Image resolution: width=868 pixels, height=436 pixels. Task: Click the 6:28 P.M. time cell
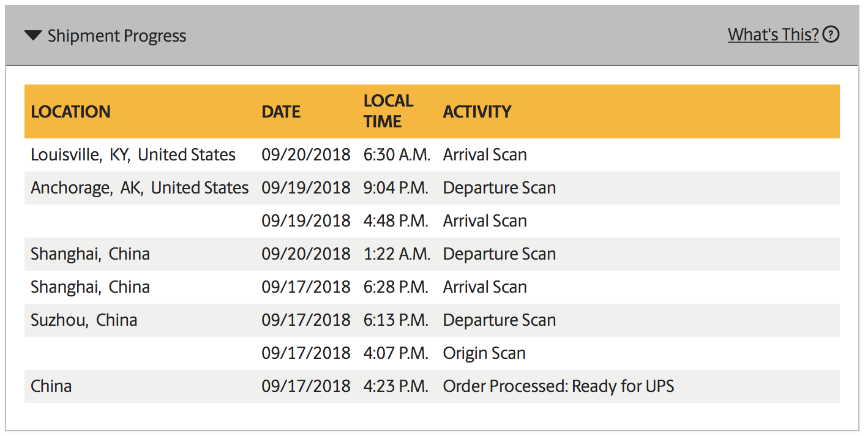click(x=395, y=287)
